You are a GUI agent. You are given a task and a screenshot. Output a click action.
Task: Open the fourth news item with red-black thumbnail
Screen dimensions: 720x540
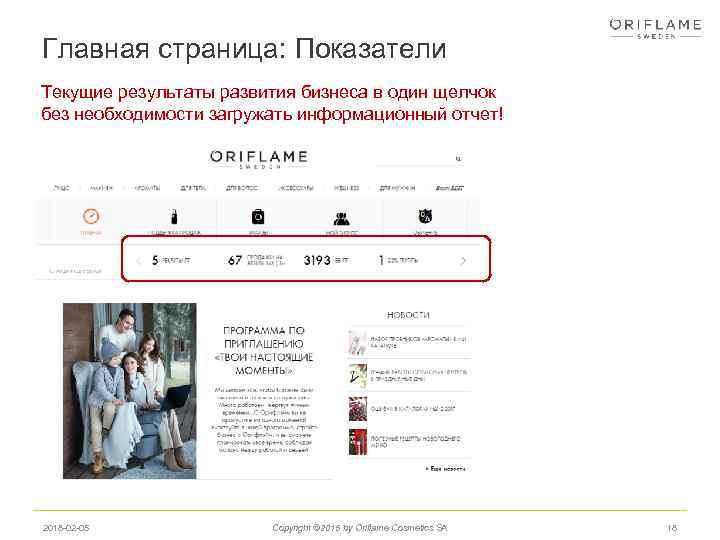point(358,442)
